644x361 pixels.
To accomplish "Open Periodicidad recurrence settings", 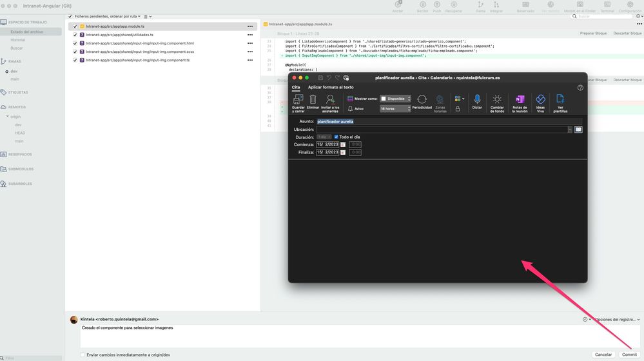I will (x=422, y=102).
